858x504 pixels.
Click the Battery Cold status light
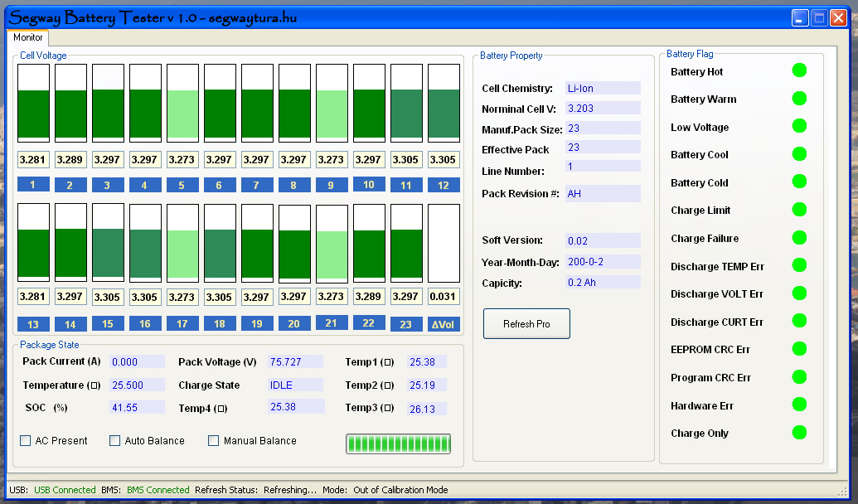coord(799,182)
